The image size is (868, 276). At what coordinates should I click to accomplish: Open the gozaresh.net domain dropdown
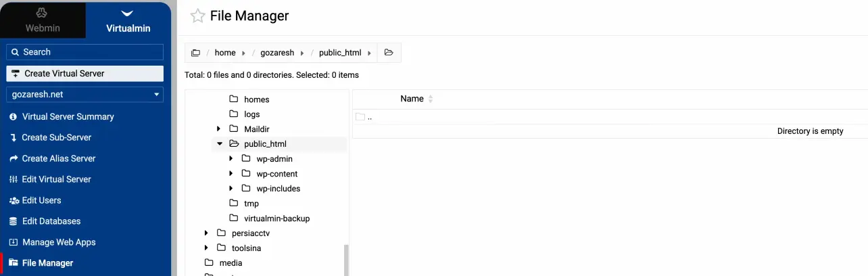[85, 94]
